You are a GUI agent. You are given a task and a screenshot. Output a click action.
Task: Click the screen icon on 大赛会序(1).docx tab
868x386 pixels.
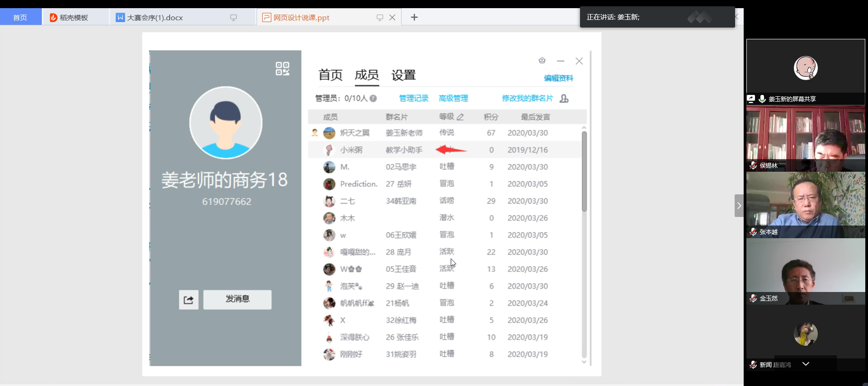(x=233, y=18)
